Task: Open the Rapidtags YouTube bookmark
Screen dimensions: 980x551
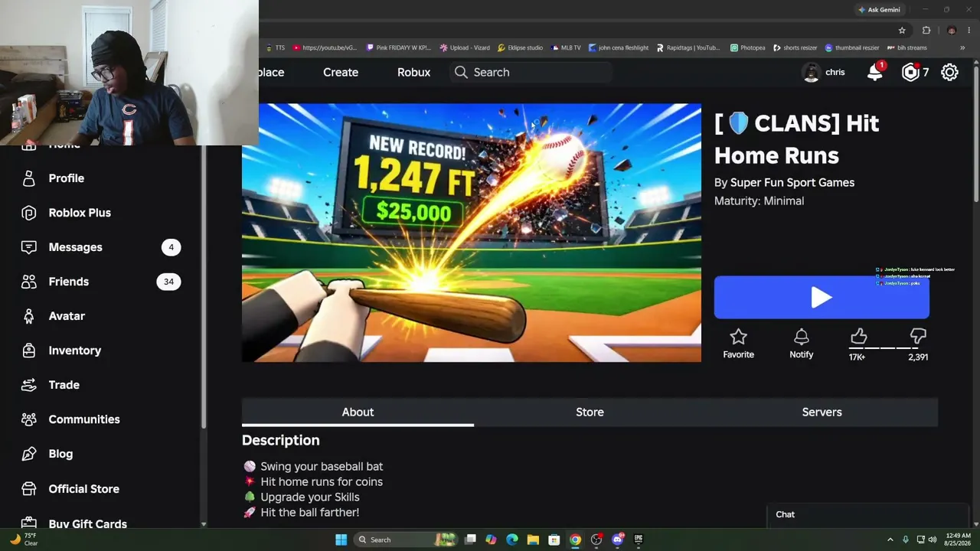Action: tap(688, 47)
